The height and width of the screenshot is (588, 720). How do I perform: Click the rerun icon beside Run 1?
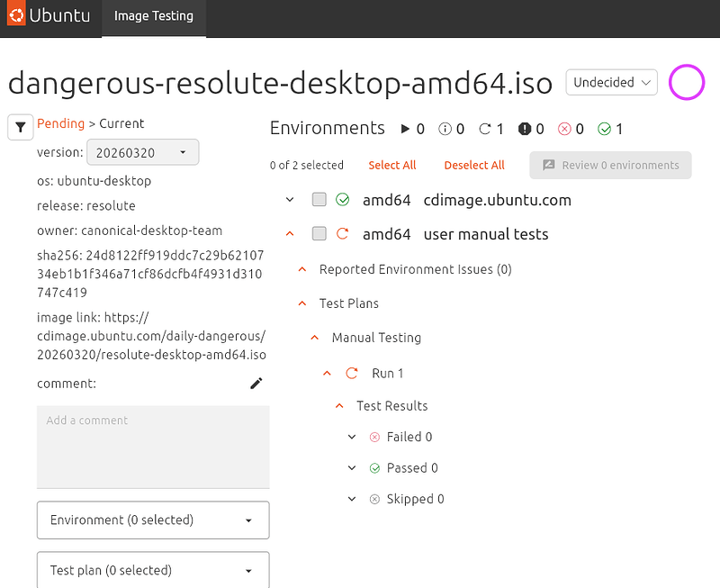click(x=351, y=374)
